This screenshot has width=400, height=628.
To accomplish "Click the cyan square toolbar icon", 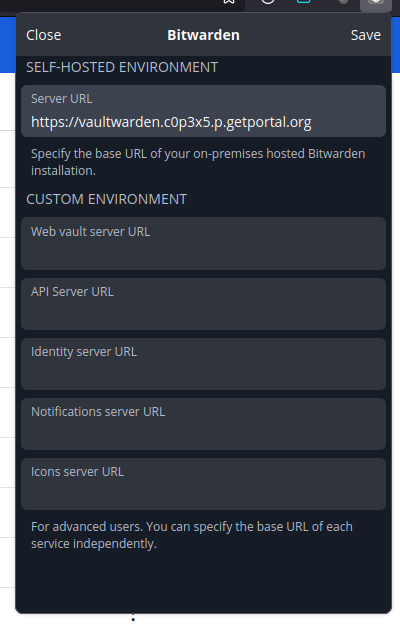I will pyautogui.click(x=304, y=2).
